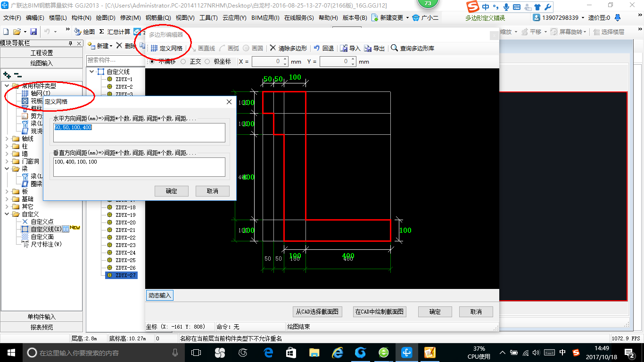Open the 构件(N) menu
Viewport: 644px width, 362px height.
coord(81,18)
